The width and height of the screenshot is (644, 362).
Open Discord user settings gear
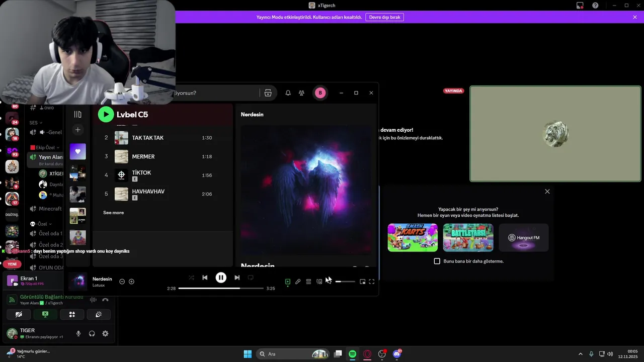tap(105, 333)
